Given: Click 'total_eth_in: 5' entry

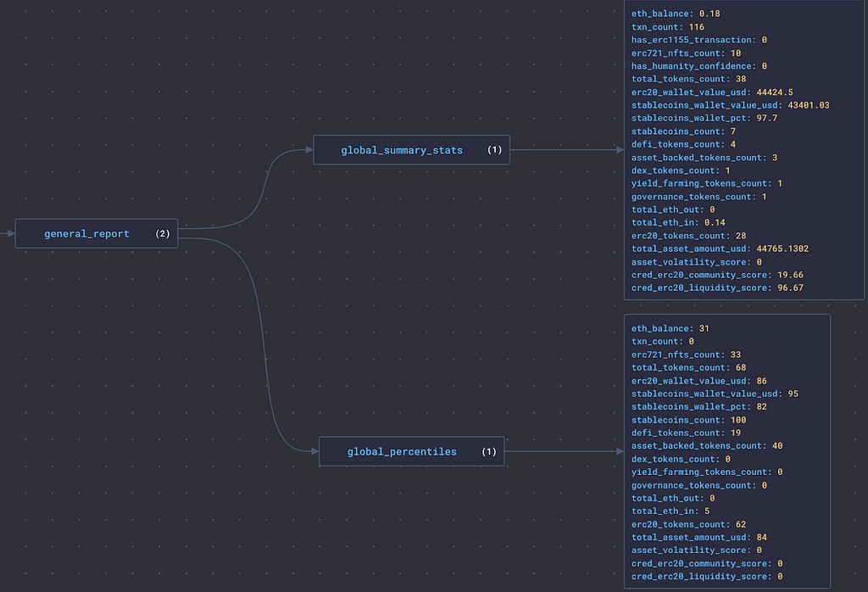Looking at the screenshot, I should [x=670, y=511].
